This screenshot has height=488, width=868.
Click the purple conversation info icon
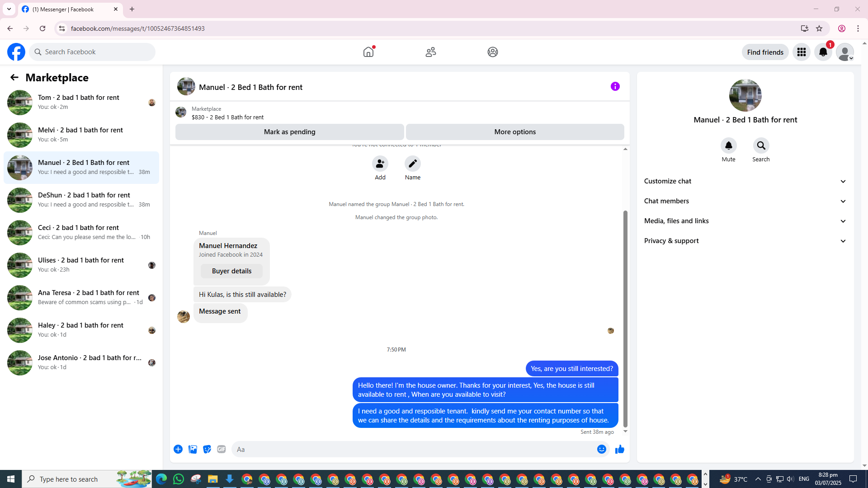tap(615, 86)
